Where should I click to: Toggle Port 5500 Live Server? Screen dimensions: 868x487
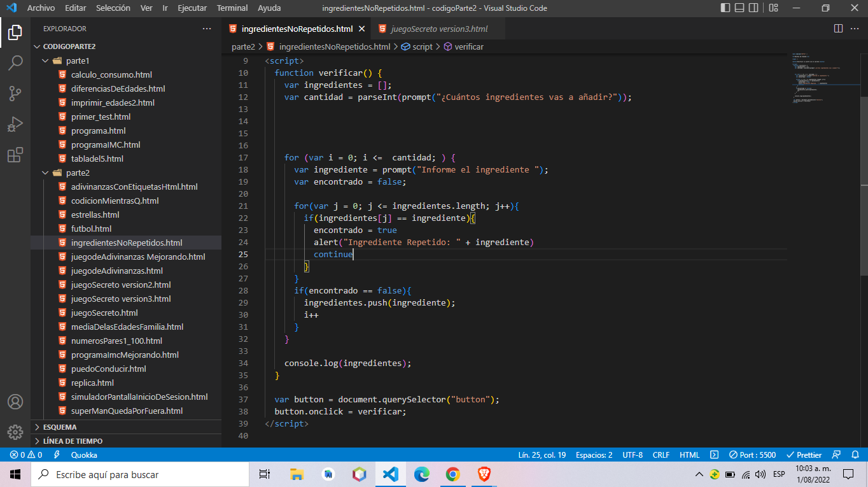752,455
